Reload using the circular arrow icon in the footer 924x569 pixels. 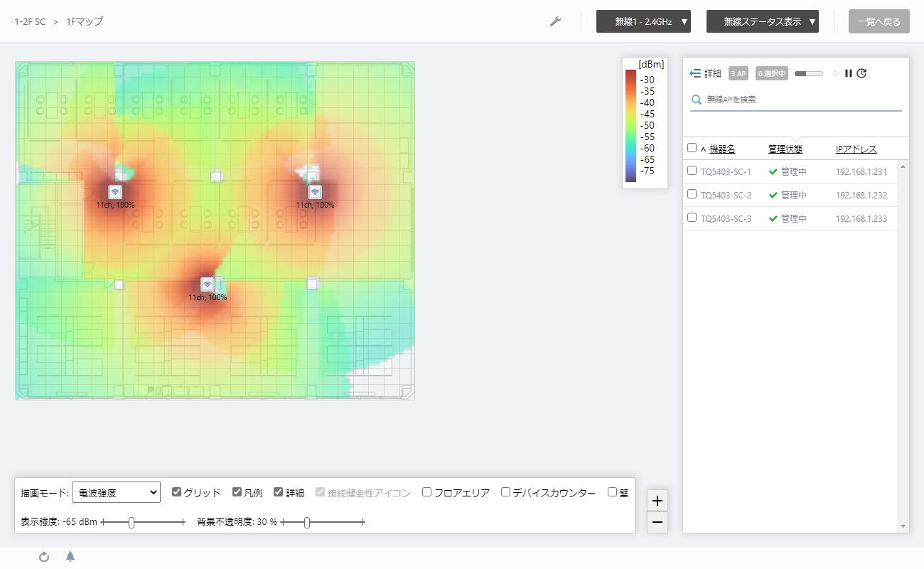[44, 557]
